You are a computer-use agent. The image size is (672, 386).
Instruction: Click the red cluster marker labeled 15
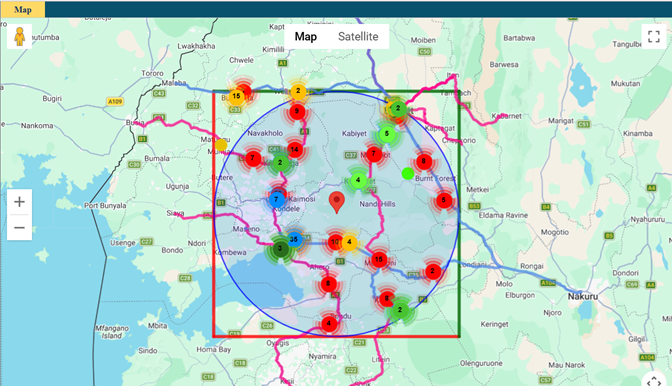(379, 259)
